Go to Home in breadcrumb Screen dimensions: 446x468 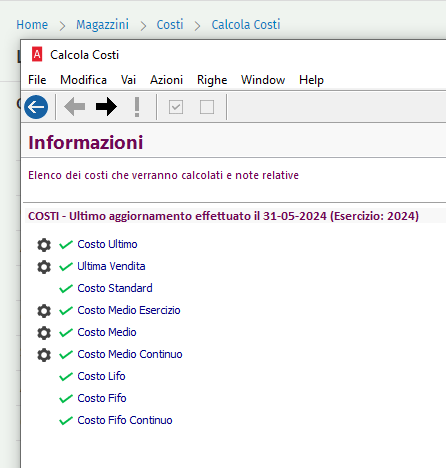tap(32, 25)
